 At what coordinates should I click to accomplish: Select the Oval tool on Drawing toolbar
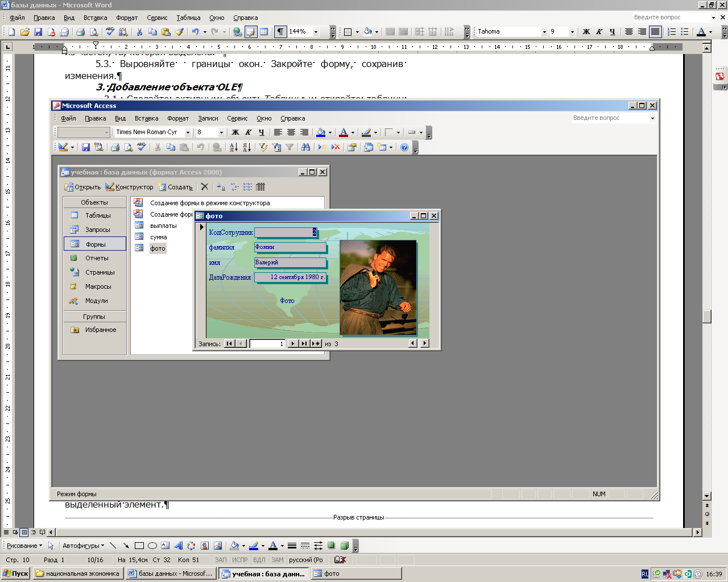pos(152,546)
